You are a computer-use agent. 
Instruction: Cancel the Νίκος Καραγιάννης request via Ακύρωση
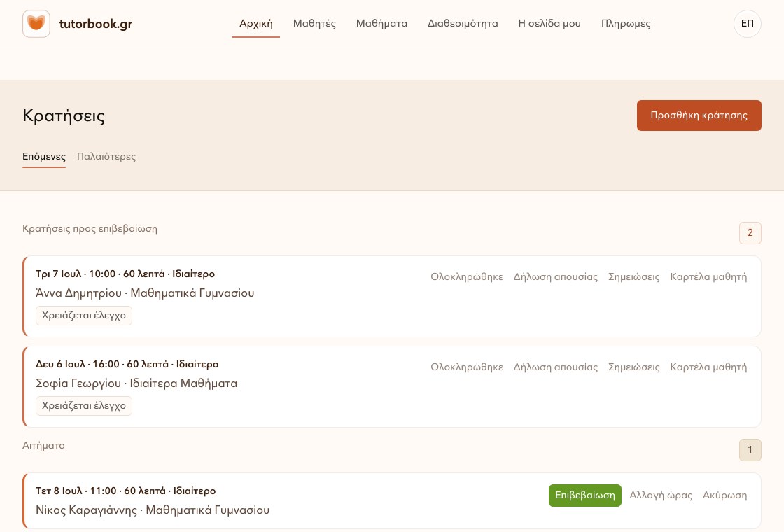coord(724,496)
